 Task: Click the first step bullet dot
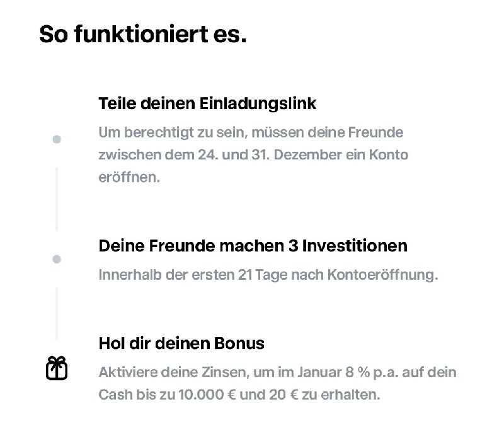coord(57,139)
